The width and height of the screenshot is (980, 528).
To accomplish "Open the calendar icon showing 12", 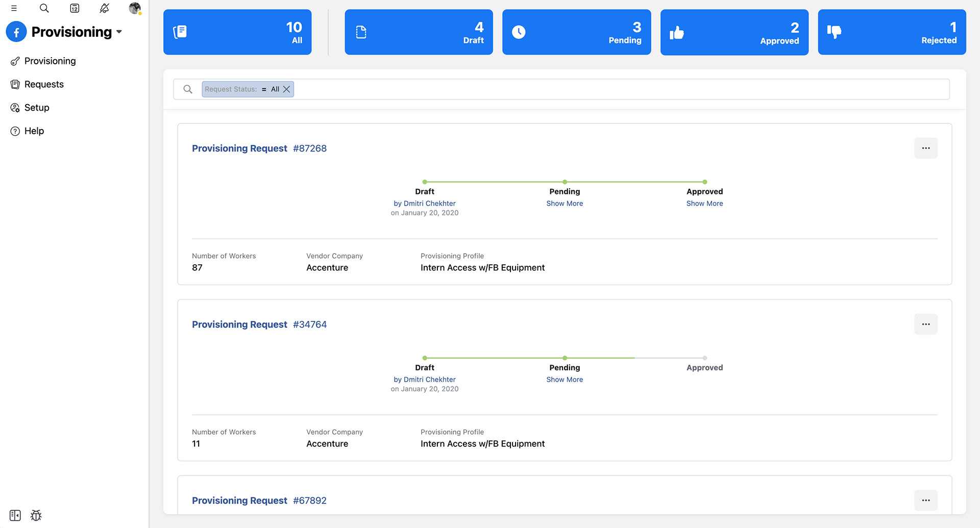I will (75, 8).
